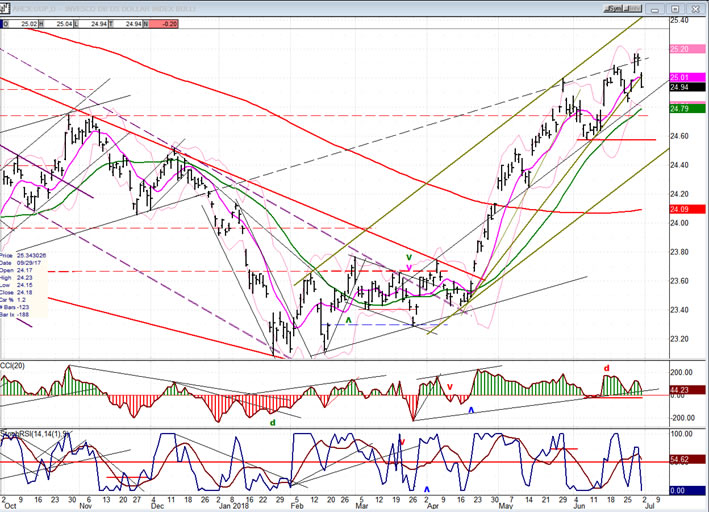Click the green 'v' annotation on price chart
This screenshot has height=512, width=709.
pos(409,258)
